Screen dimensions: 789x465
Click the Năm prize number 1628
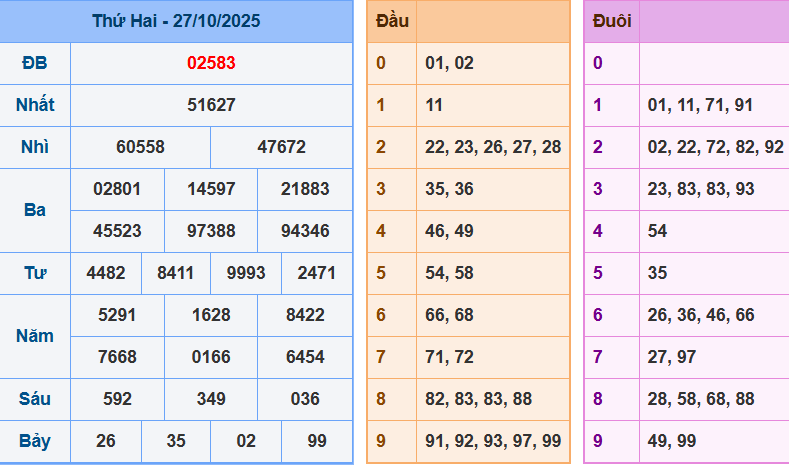point(211,315)
